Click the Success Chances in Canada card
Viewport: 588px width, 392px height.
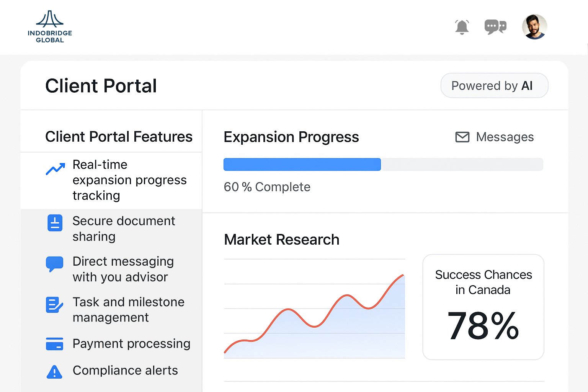click(x=483, y=306)
